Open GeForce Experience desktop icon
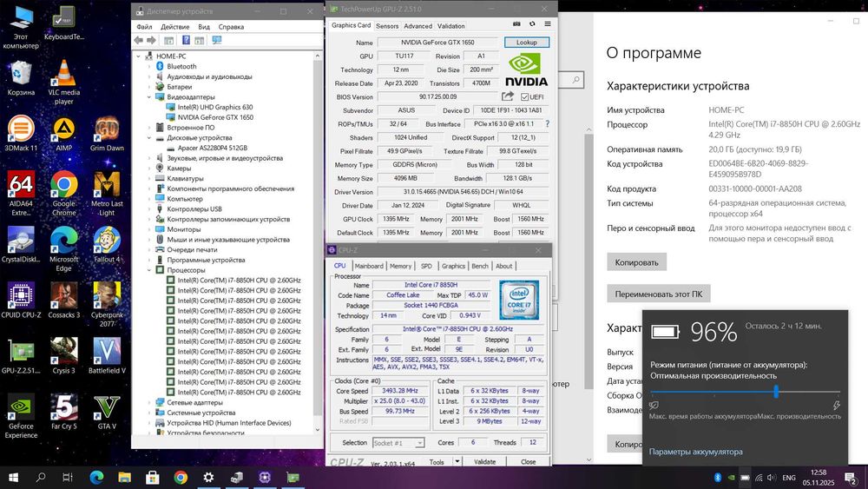868x489 pixels. [21, 416]
